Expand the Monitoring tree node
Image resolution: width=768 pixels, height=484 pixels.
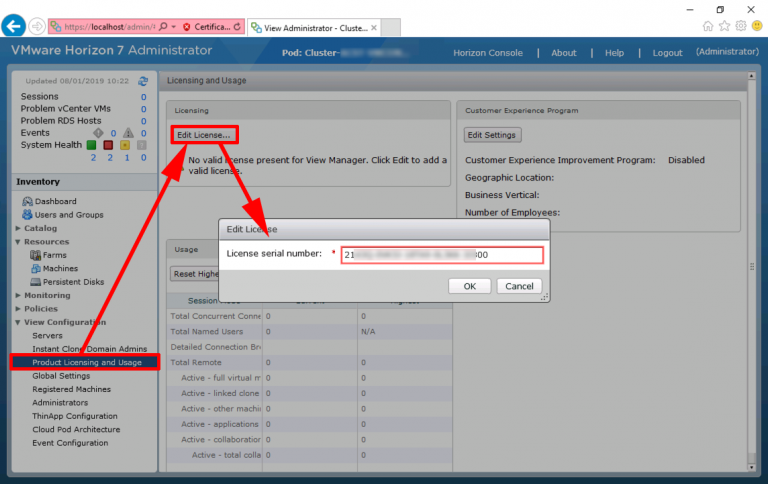click(x=18, y=295)
